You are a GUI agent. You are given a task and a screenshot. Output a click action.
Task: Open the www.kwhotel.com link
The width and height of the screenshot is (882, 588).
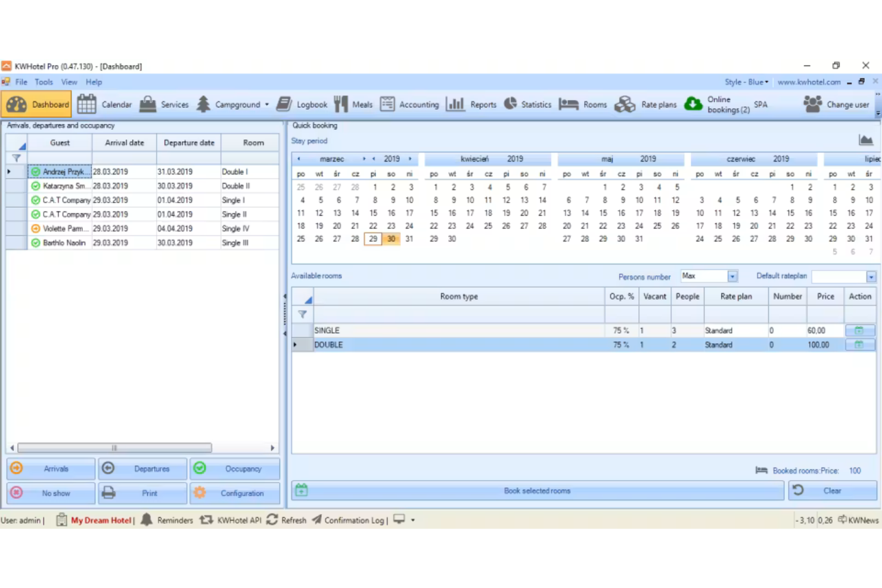(809, 82)
